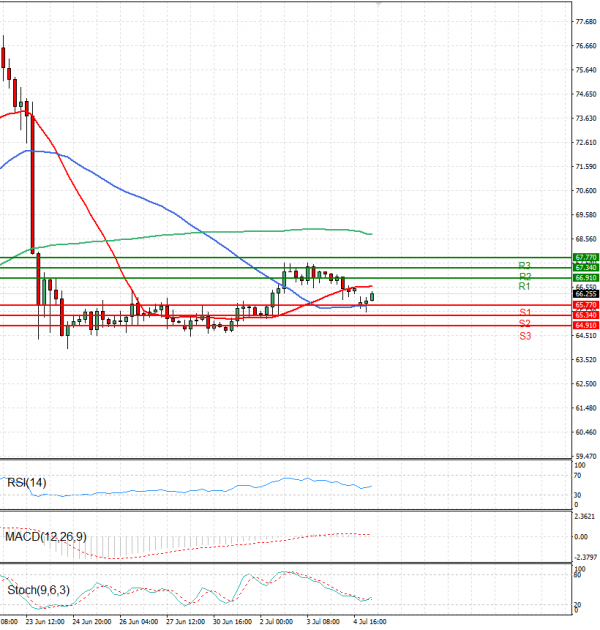This screenshot has height=630, width=600.
Task: Click the 72.610 price axis value
Action: point(586,142)
